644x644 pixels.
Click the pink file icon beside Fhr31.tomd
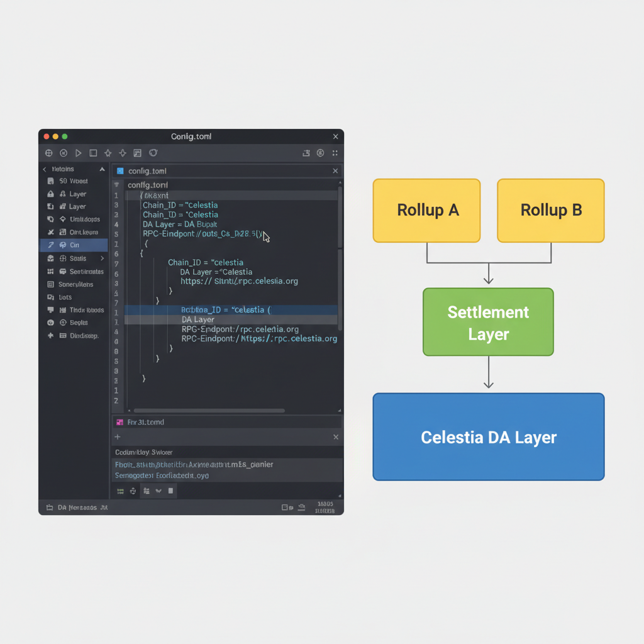point(119,422)
